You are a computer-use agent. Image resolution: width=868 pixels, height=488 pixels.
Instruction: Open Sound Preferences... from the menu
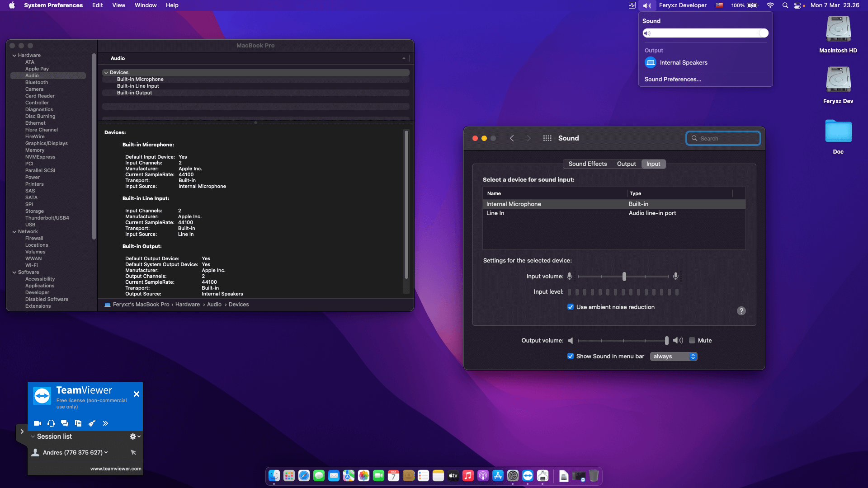673,80
